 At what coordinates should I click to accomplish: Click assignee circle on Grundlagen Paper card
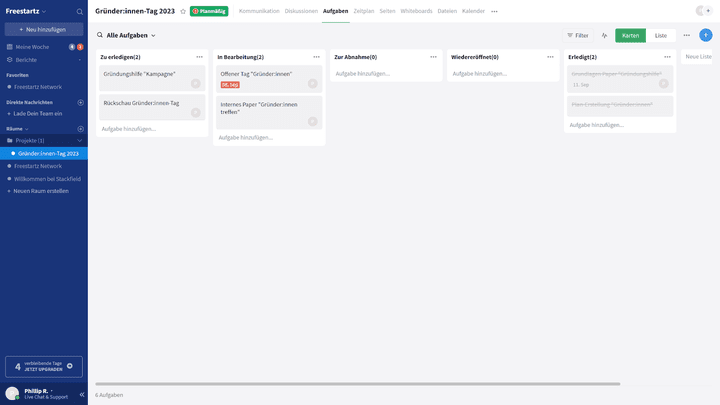click(664, 84)
